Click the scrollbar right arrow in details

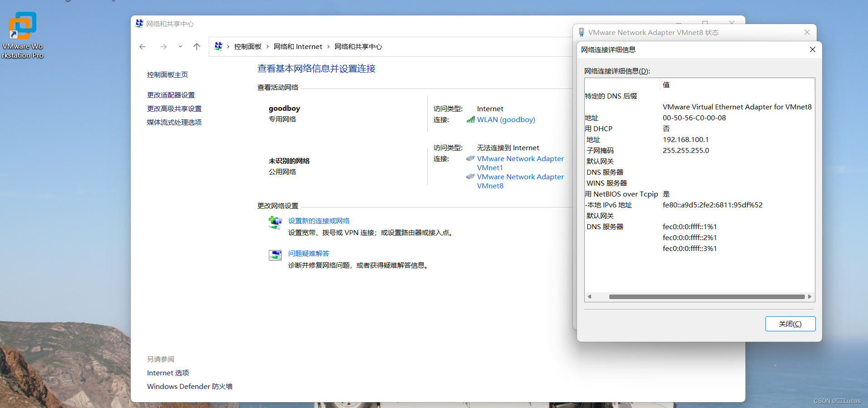[809, 297]
